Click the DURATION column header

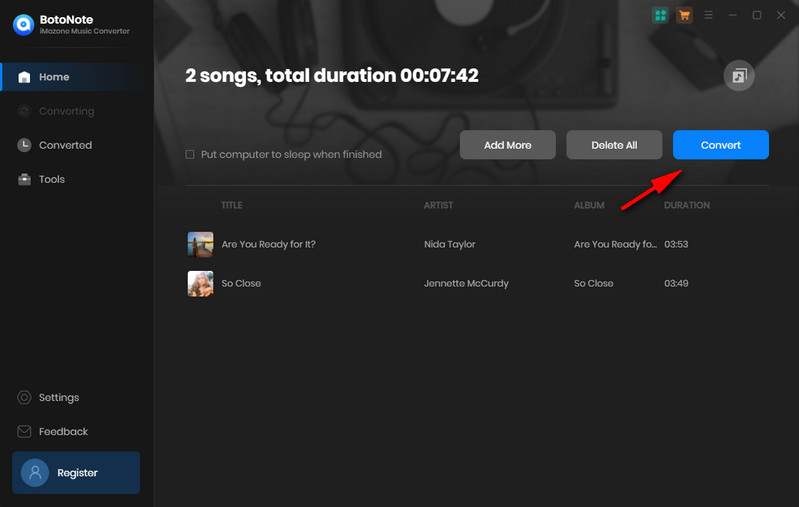(686, 205)
